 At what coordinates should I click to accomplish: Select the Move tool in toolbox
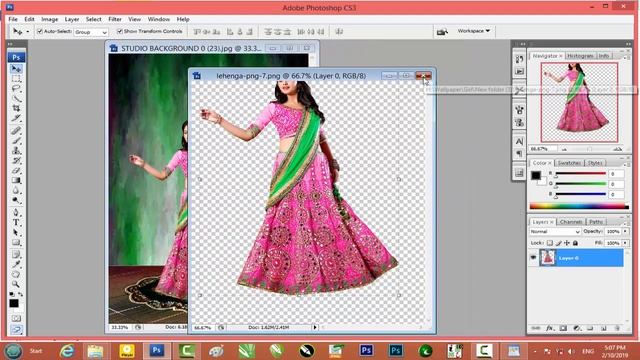16,68
